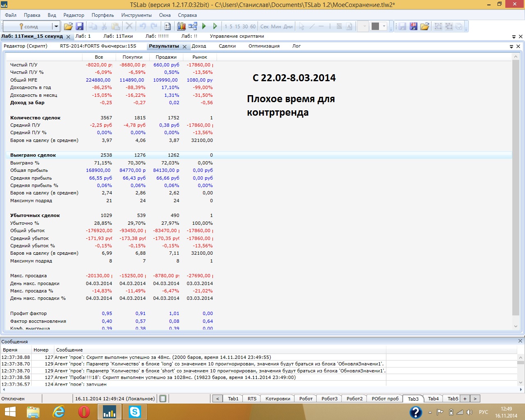
Task: Toggle the 'Мин' timeframe unit
Action: pos(276,26)
